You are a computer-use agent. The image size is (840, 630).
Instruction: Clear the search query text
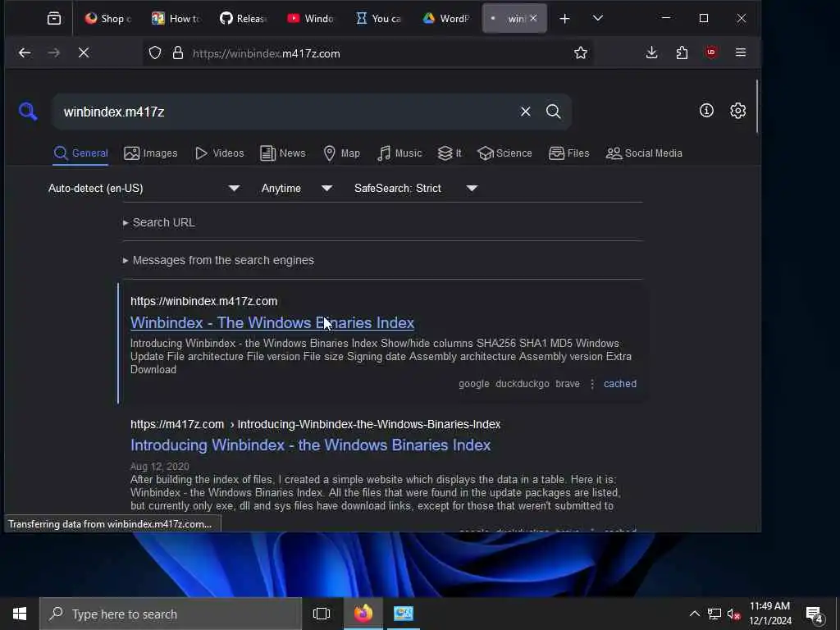526,112
